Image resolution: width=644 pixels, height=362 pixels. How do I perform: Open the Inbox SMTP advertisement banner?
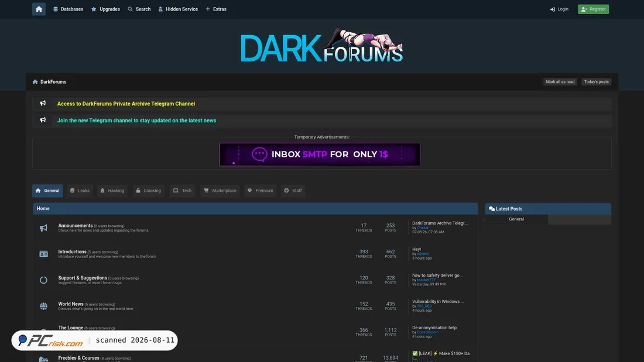pos(320,154)
